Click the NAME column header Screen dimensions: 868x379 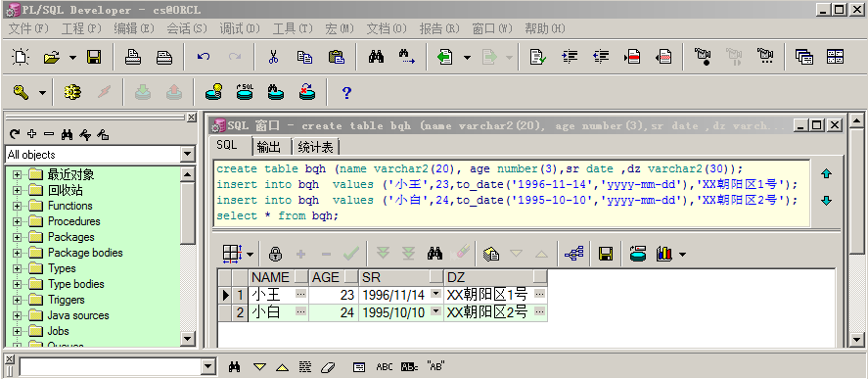(270, 277)
